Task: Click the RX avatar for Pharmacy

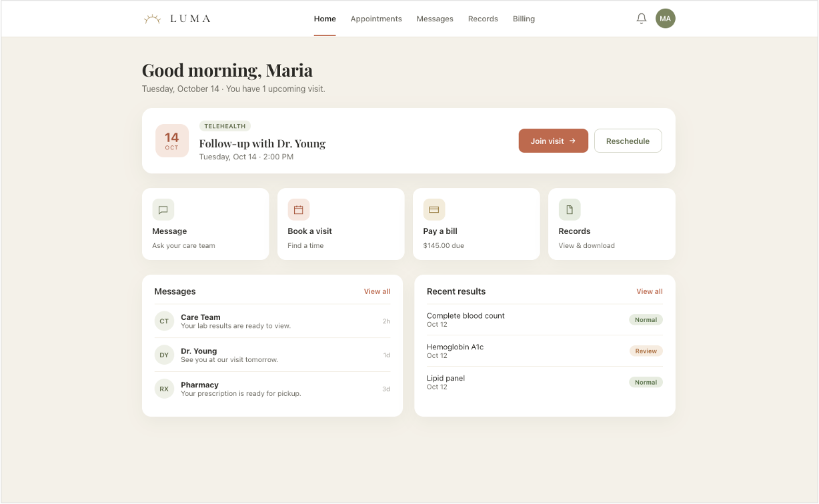Action: tap(164, 389)
